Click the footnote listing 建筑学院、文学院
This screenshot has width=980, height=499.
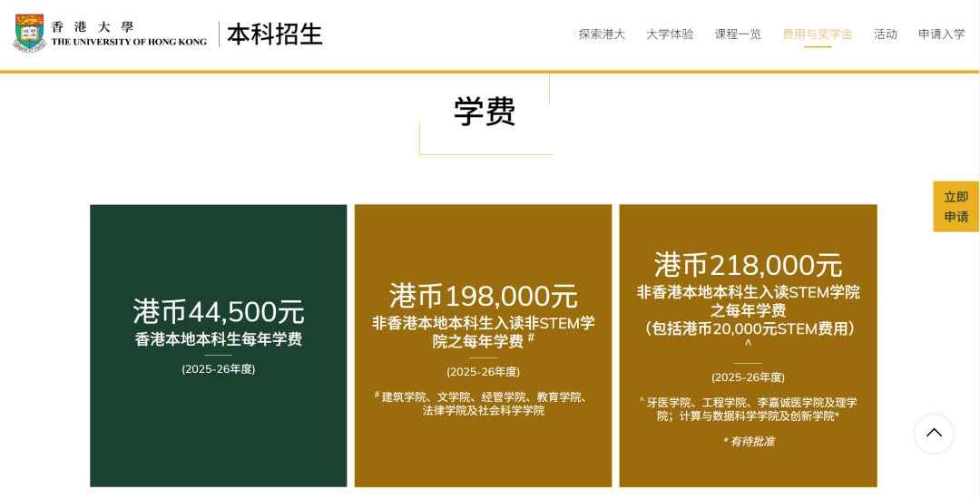point(483,404)
